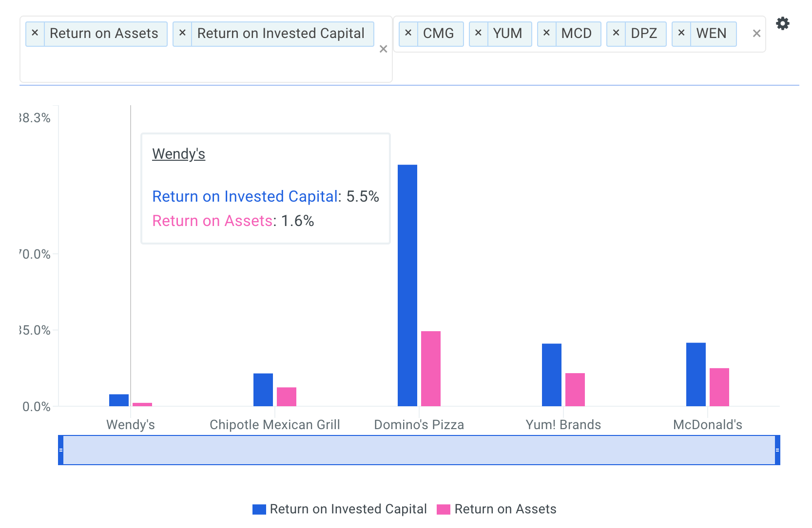
Task: Remove the Return on Assets metric tag
Action: [x=35, y=33]
